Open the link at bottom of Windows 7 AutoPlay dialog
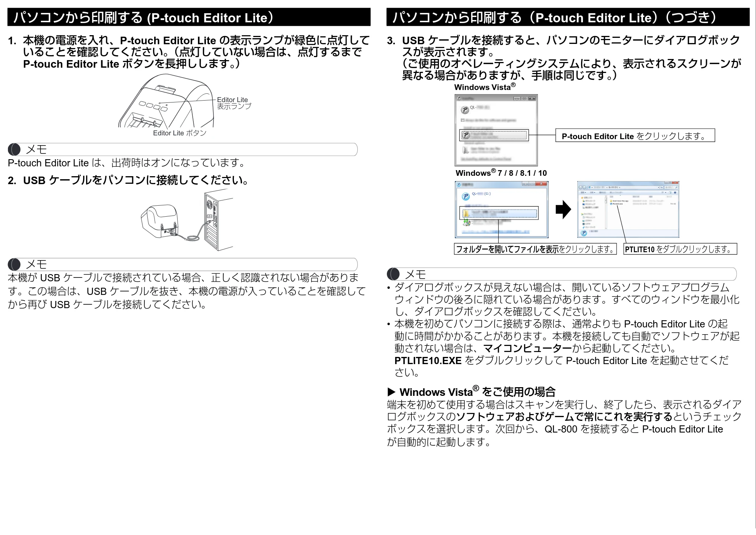The height and width of the screenshot is (535, 756). pyautogui.click(x=496, y=232)
